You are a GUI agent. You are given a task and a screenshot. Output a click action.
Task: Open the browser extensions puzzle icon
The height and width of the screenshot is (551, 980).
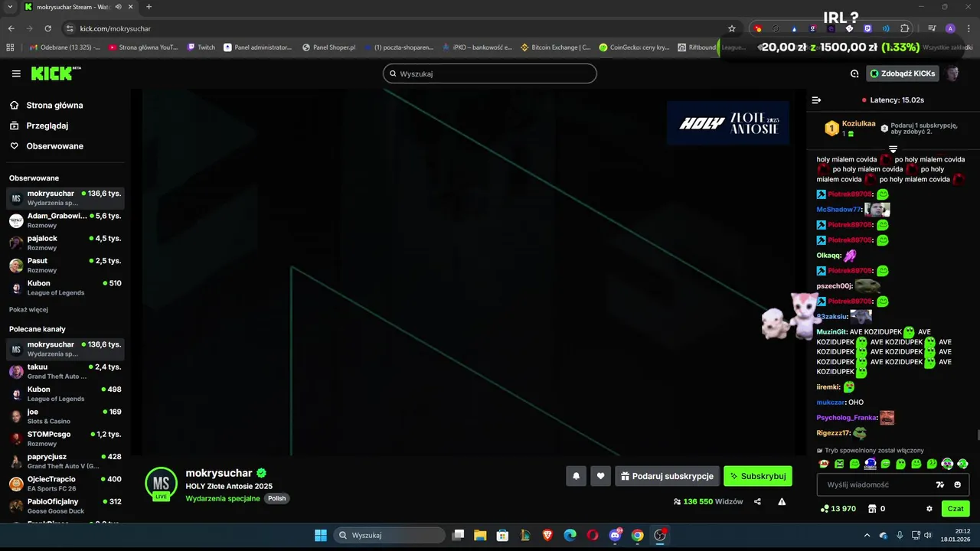pyautogui.click(x=905, y=28)
